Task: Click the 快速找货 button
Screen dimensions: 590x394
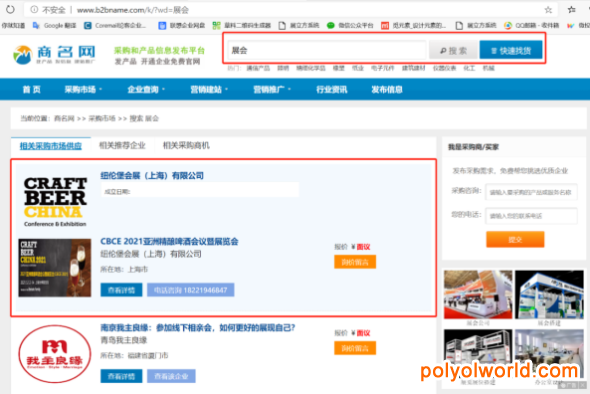Action: coord(511,50)
